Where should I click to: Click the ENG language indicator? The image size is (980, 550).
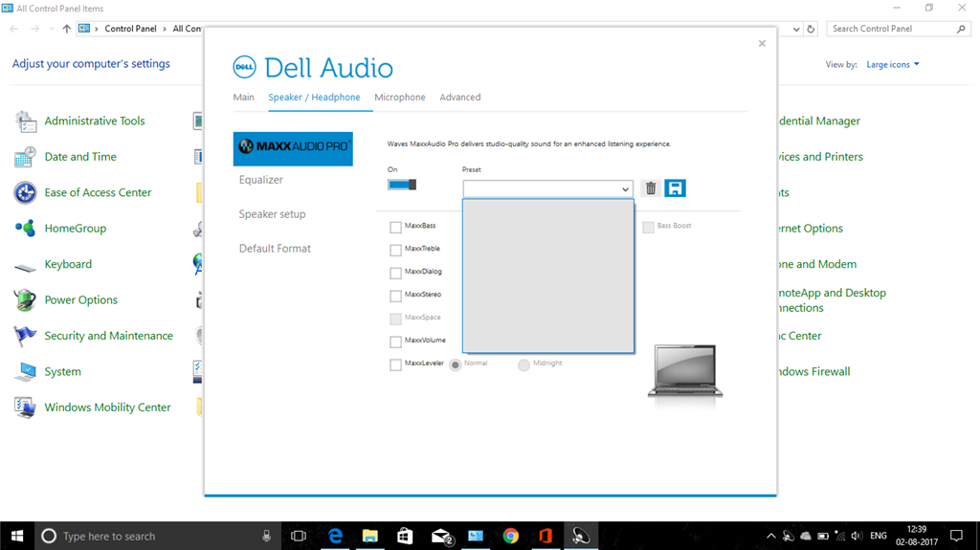click(879, 536)
